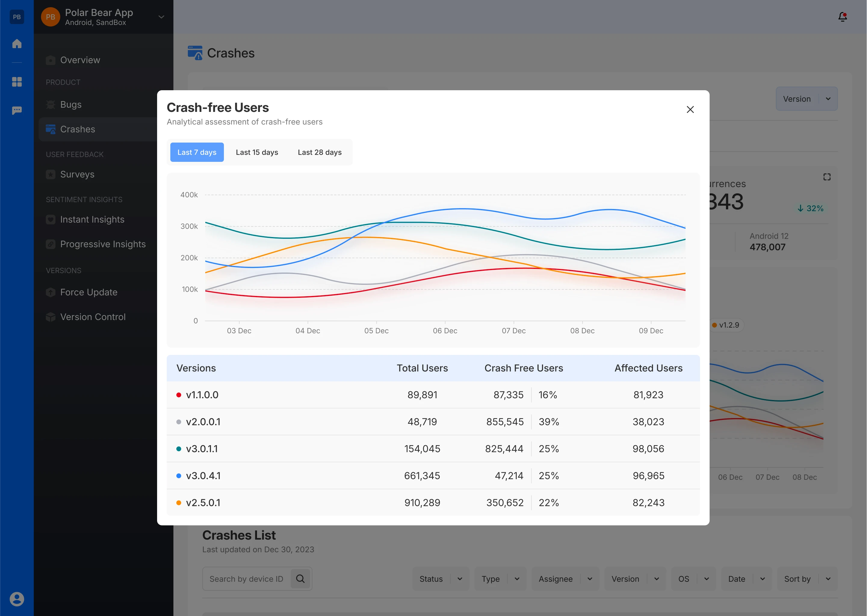The image size is (867, 616).
Task: Open the dashboard grid icon in the rail
Action: 17,82
